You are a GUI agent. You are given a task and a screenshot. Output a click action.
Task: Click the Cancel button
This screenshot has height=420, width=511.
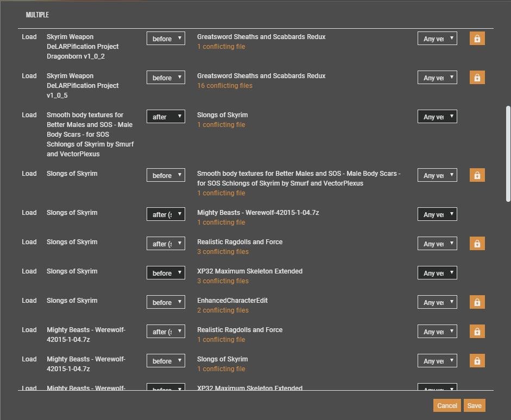tap(447, 405)
